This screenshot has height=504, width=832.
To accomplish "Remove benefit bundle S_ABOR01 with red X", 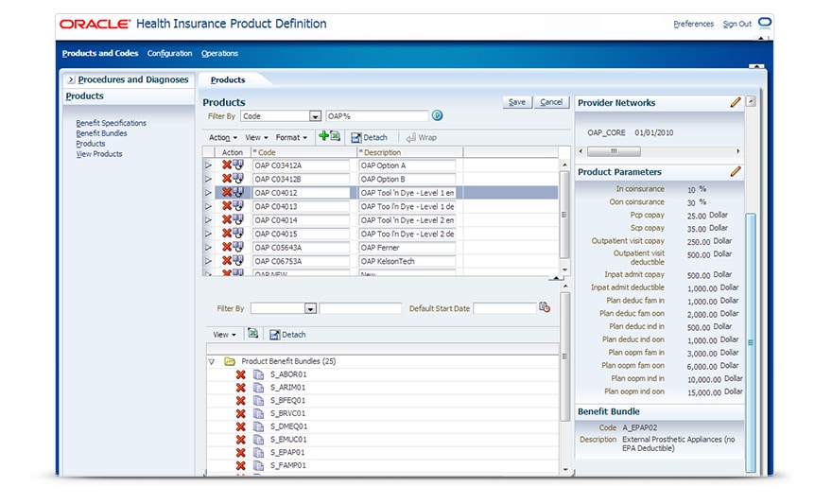I will 240,374.
